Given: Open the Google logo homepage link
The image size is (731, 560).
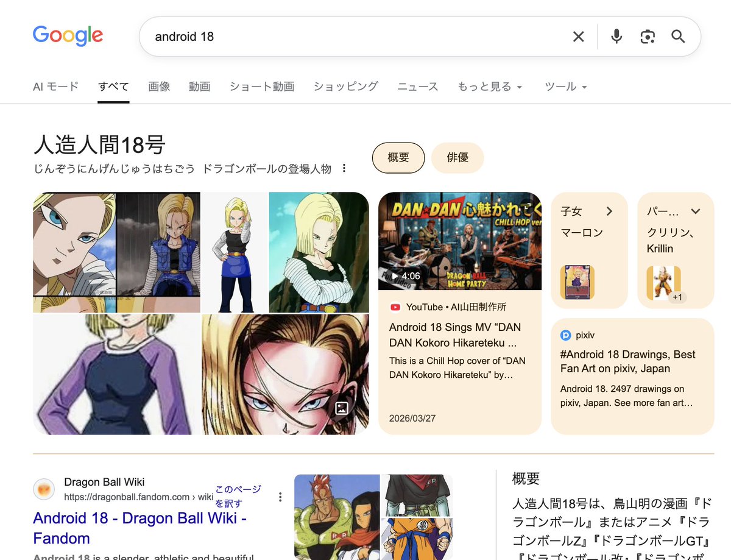Looking at the screenshot, I should [x=68, y=36].
